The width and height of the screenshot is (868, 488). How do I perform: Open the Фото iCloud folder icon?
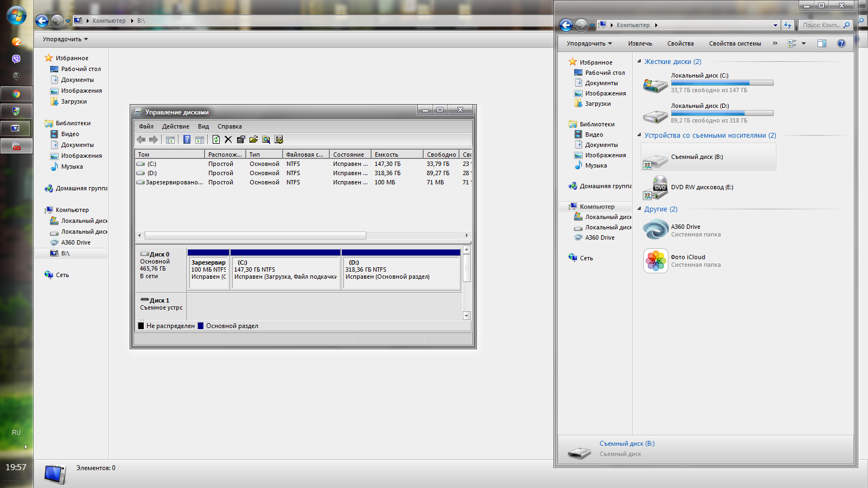click(655, 261)
